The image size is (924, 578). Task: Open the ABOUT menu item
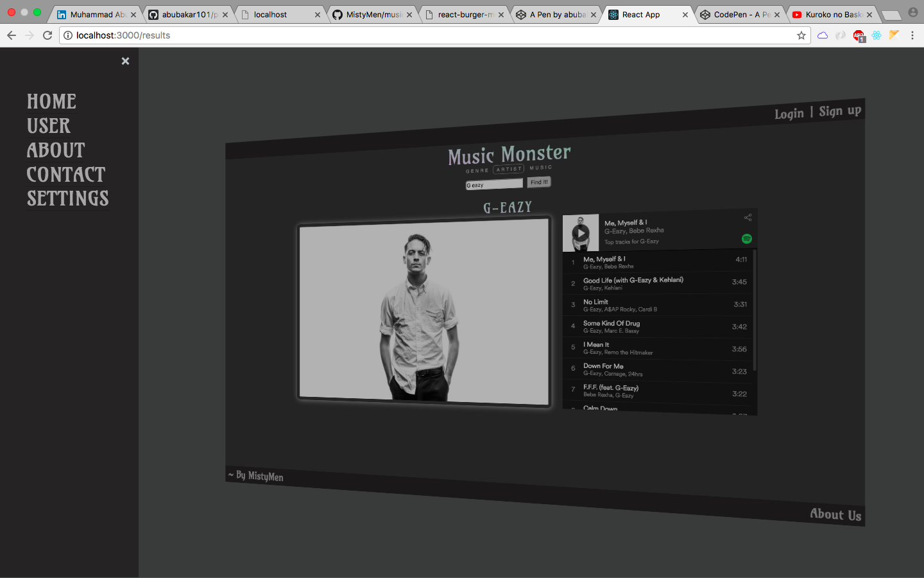pos(56,150)
